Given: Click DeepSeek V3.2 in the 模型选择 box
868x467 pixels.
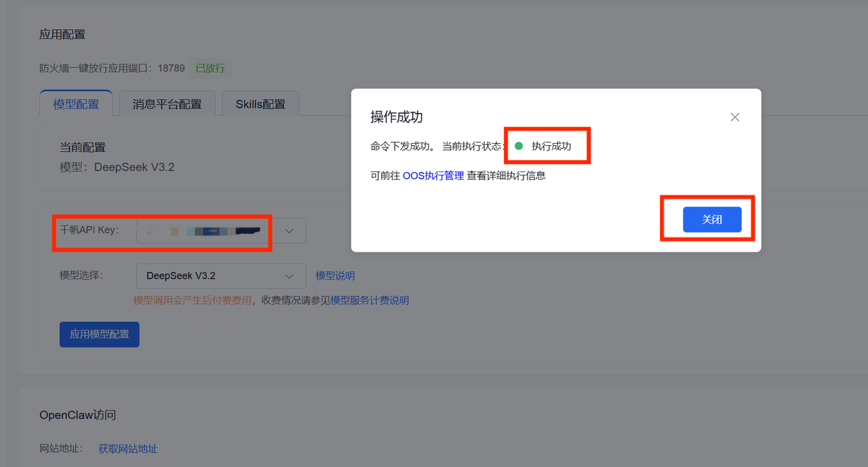Looking at the screenshot, I should pyautogui.click(x=181, y=276).
